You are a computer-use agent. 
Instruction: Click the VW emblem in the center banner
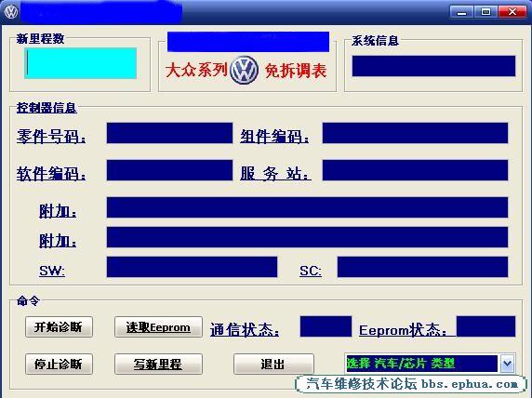(244, 71)
